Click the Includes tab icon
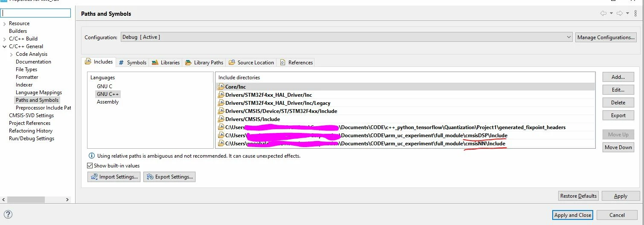This screenshot has height=225, width=644. coord(88,62)
